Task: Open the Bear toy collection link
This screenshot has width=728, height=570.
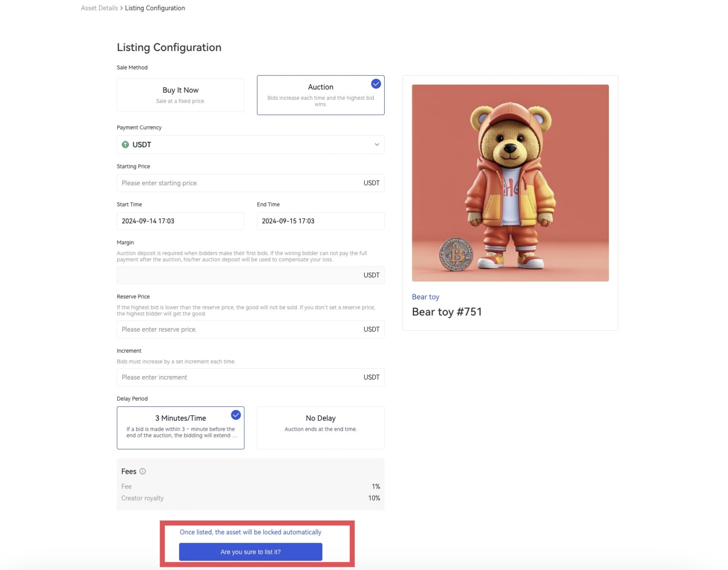Action: (x=425, y=297)
